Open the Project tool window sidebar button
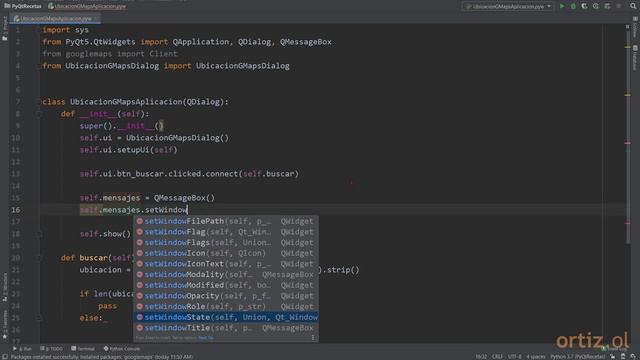This screenshot has height=360, width=640. point(4,28)
